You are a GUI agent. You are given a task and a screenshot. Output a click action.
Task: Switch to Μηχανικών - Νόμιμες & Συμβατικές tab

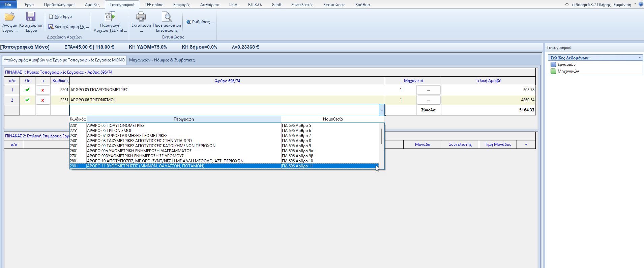[162, 60]
